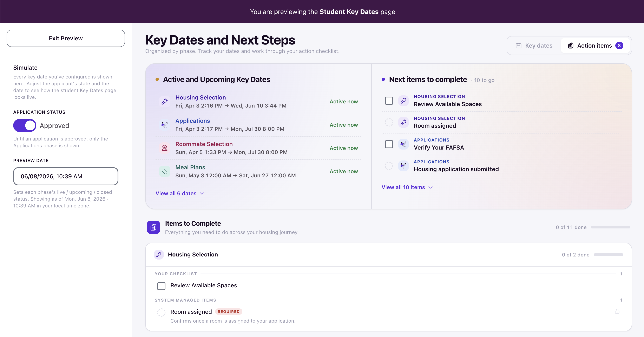The width and height of the screenshot is (644, 337).
Task: Click the REQUIRED badge on Room assigned
Action: (x=229, y=311)
